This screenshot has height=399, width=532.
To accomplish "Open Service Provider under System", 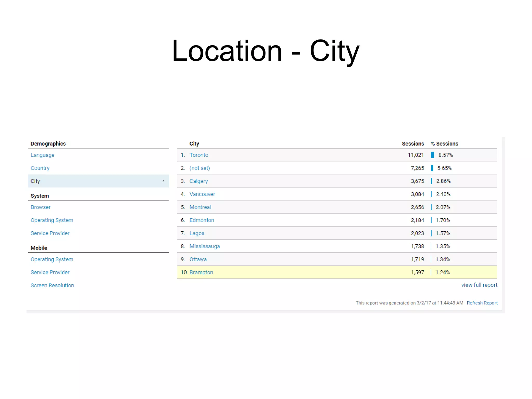I will pyautogui.click(x=50, y=233).
